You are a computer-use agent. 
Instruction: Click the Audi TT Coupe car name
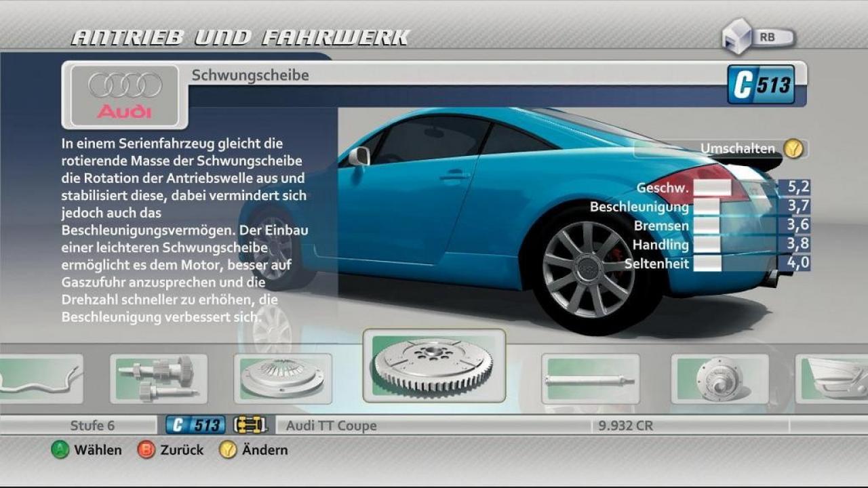pyautogui.click(x=331, y=426)
